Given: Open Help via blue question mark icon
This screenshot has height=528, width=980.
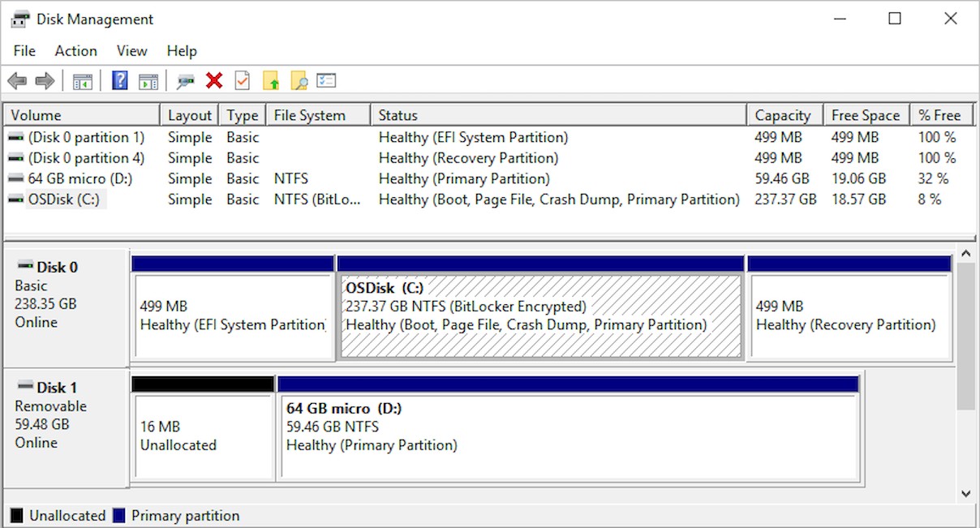Looking at the screenshot, I should (x=120, y=81).
